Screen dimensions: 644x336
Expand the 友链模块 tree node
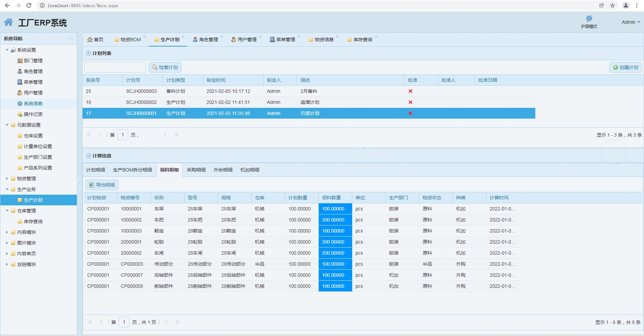[7, 264]
